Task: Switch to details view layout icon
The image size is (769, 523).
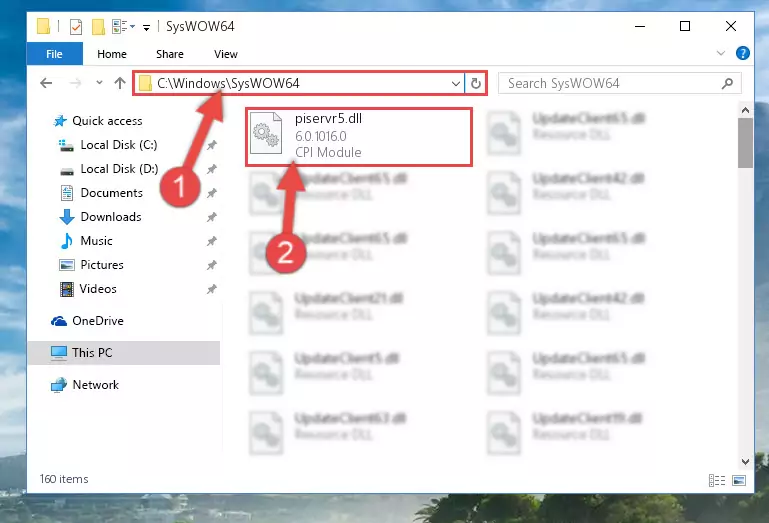Action: pos(717,480)
